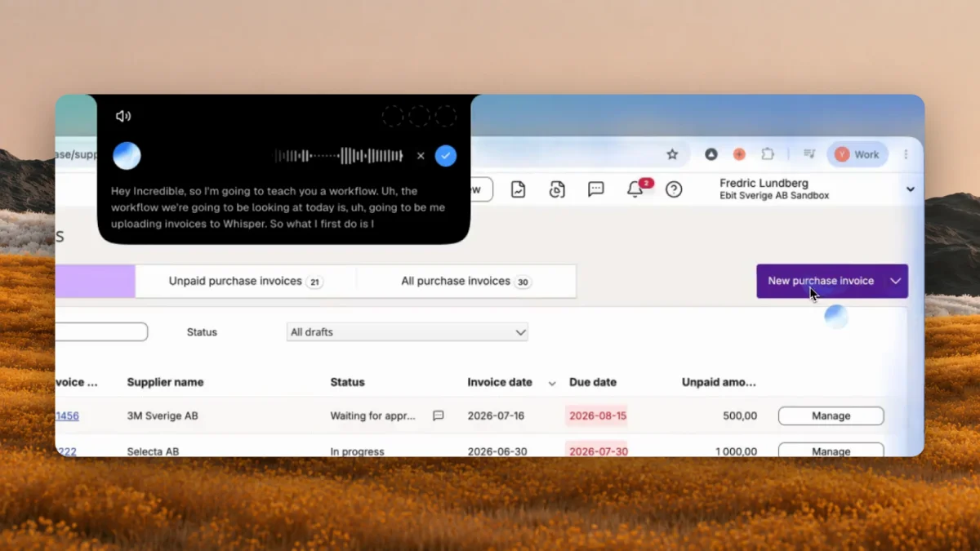This screenshot has height=551, width=980.
Task: Open comment icon on 3M Sverige row
Action: [x=439, y=415]
